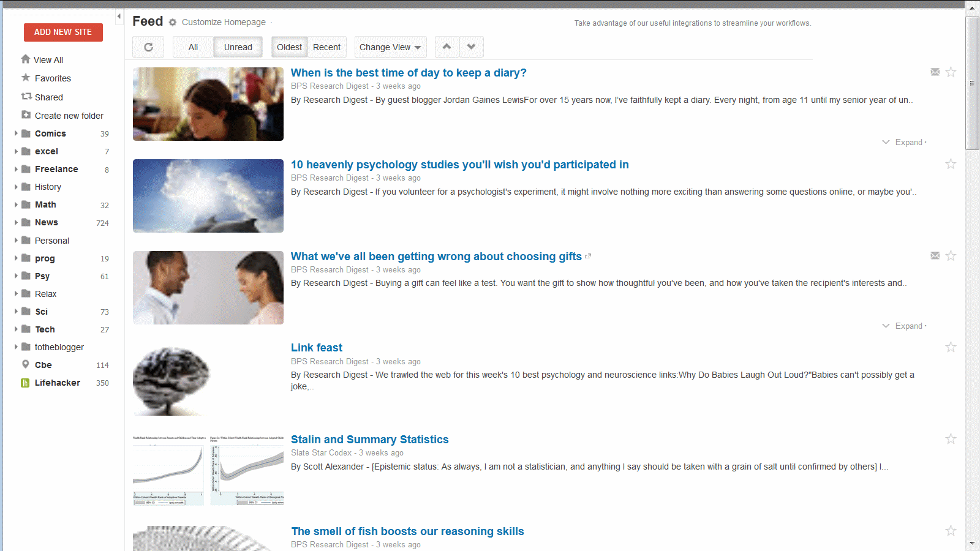The height and width of the screenshot is (551, 980).
Task: Expand the Psy folder triangle
Action: [16, 275]
